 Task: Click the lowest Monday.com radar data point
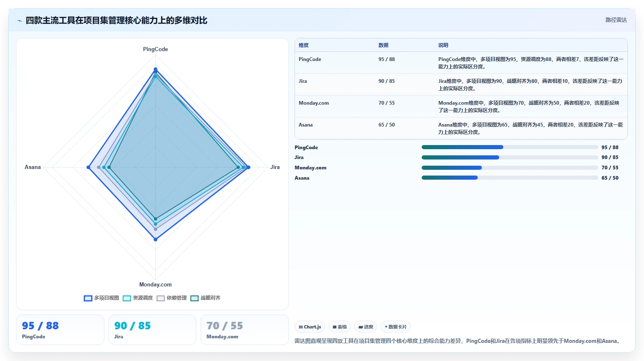pyautogui.click(x=156, y=239)
